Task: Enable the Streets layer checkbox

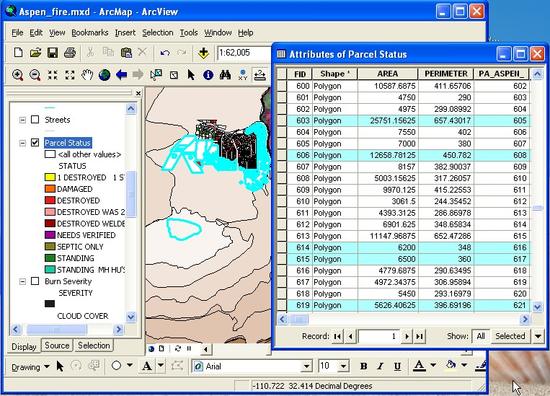Action: (x=35, y=120)
